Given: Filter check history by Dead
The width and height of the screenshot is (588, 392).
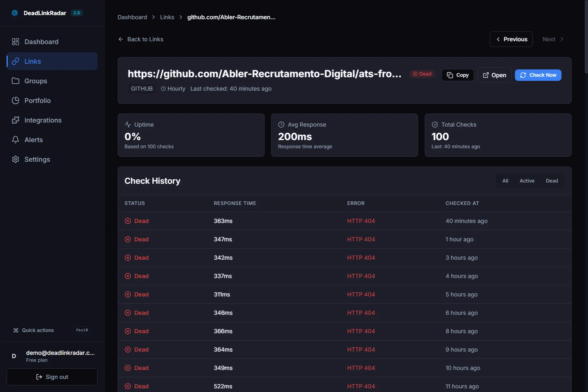Looking at the screenshot, I should 552,181.
